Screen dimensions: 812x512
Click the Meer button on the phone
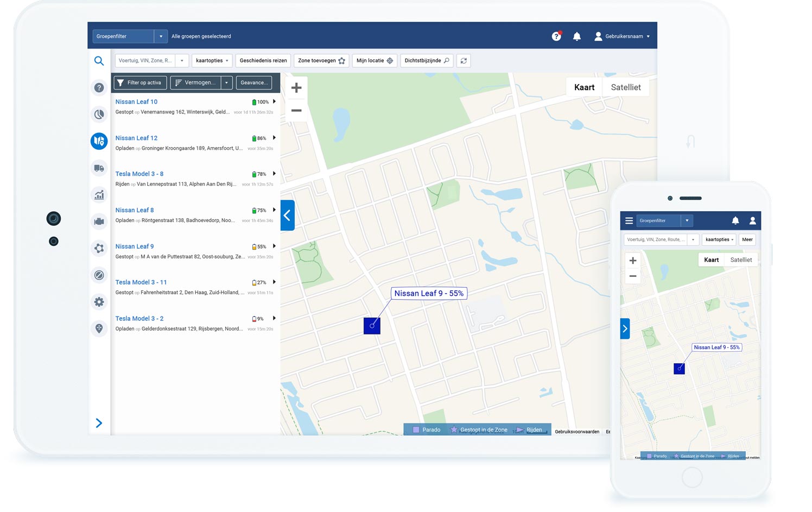[x=747, y=239]
